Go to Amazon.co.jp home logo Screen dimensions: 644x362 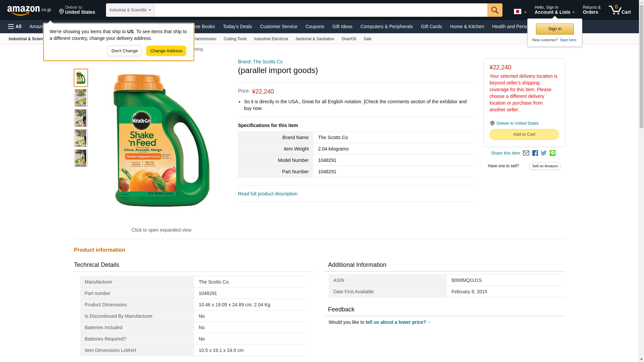tap(29, 10)
